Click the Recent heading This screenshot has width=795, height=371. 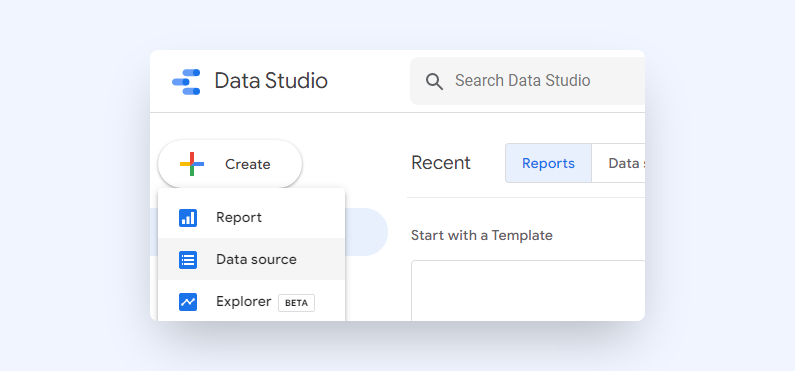pos(441,163)
